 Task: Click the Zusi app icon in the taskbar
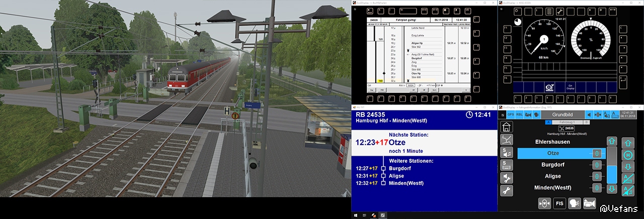(x=374, y=215)
